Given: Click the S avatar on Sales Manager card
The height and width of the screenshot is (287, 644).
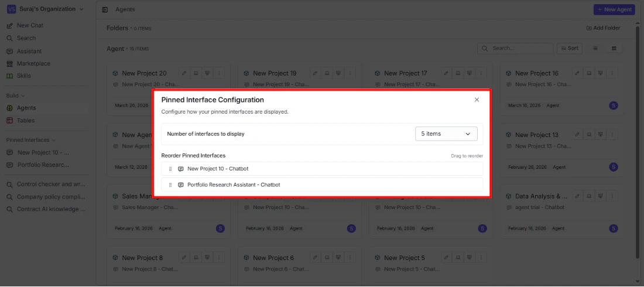Looking at the screenshot, I should click(x=220, y=228).
